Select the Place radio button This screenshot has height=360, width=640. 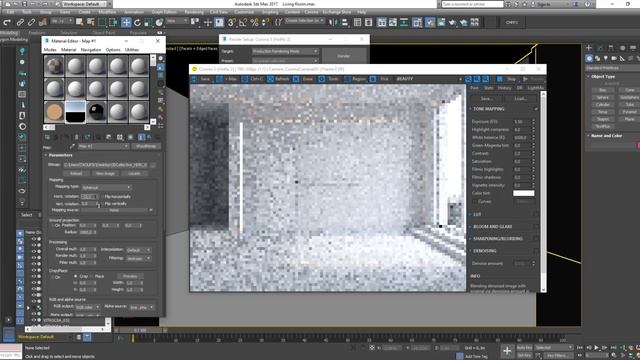pyautogui.click(x=91, y=276)
